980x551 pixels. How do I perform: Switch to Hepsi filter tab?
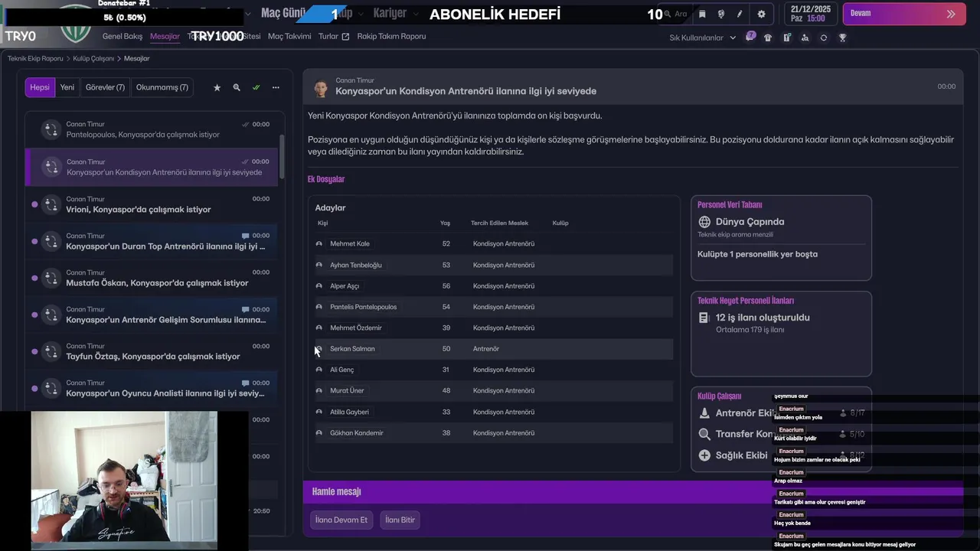click(40, 87)
